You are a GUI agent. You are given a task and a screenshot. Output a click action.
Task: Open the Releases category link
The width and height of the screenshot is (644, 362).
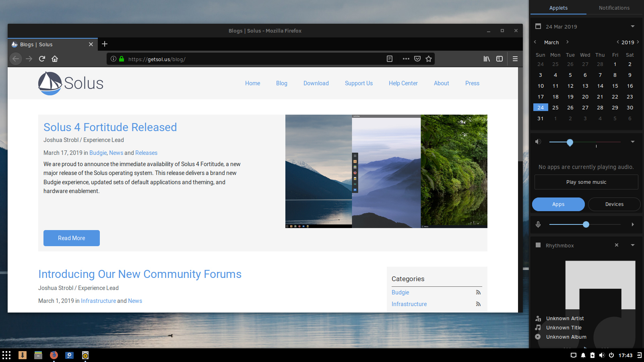pyautogui.click(x=146, y=153)
